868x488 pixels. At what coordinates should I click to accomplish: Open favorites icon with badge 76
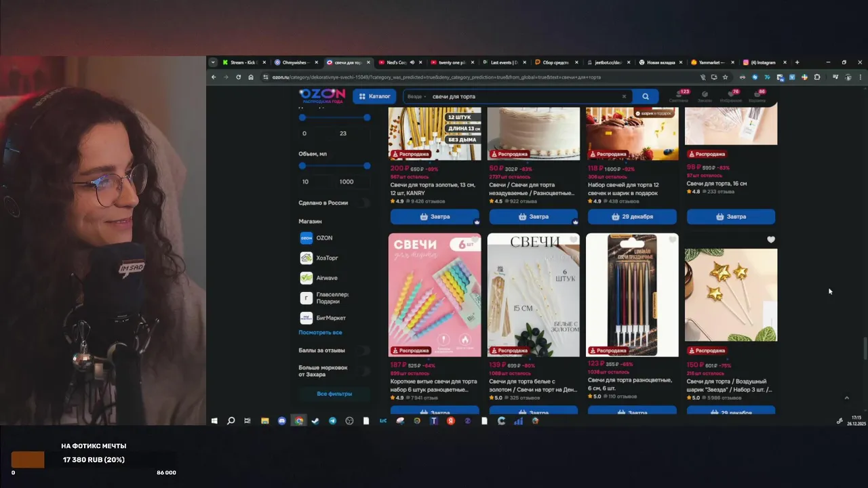click(x=731, y=96)
